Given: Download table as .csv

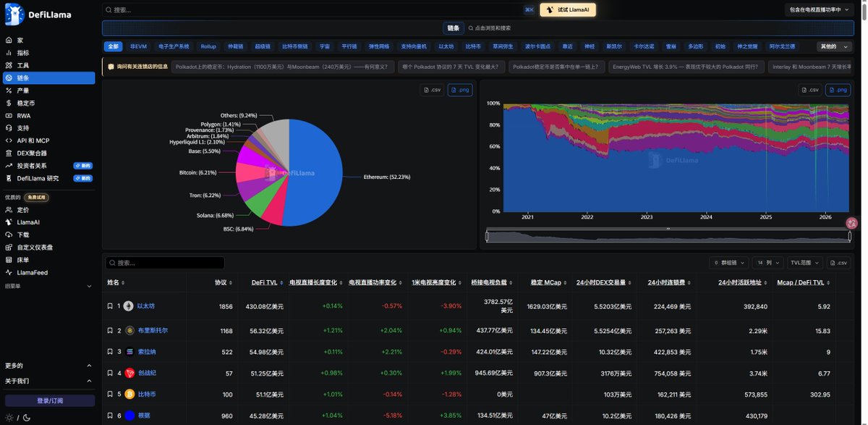Looking at the screenshot, I should click(840, 263).
